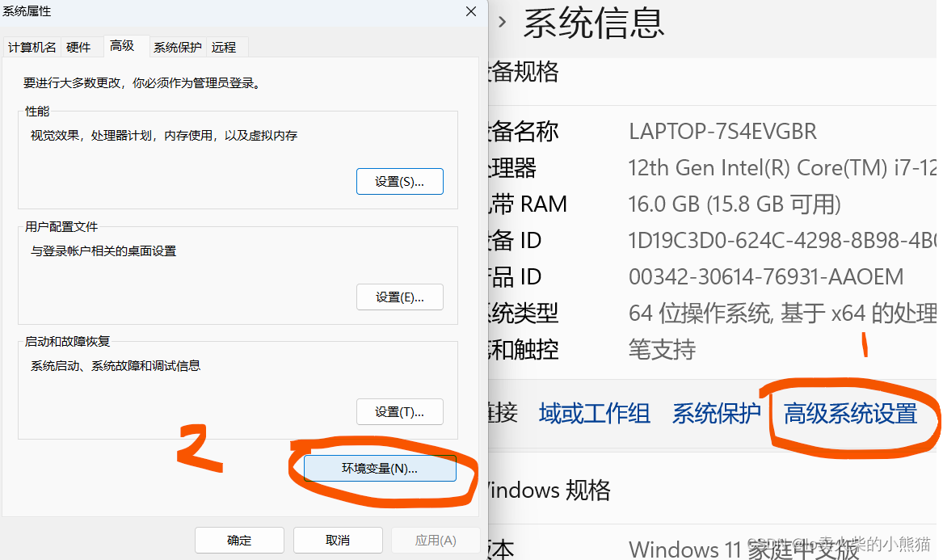Image resolution: width=943 pixels, height=560 pixels.
Task: Switch to the 计算机名 tab
Action: pos(32,48)
